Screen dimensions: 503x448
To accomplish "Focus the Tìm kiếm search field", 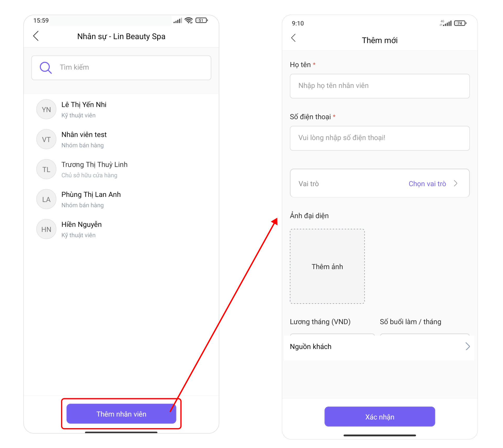I will [x=121, y=68].
